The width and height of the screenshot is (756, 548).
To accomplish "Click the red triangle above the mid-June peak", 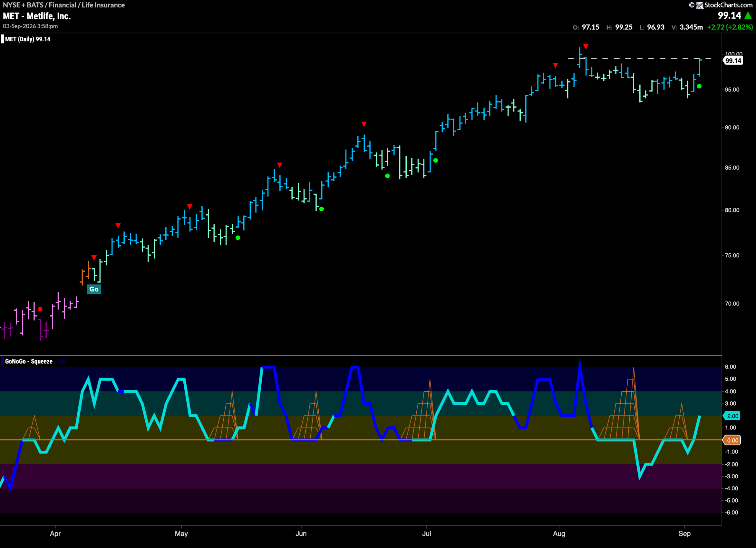I will pos(364,124).
